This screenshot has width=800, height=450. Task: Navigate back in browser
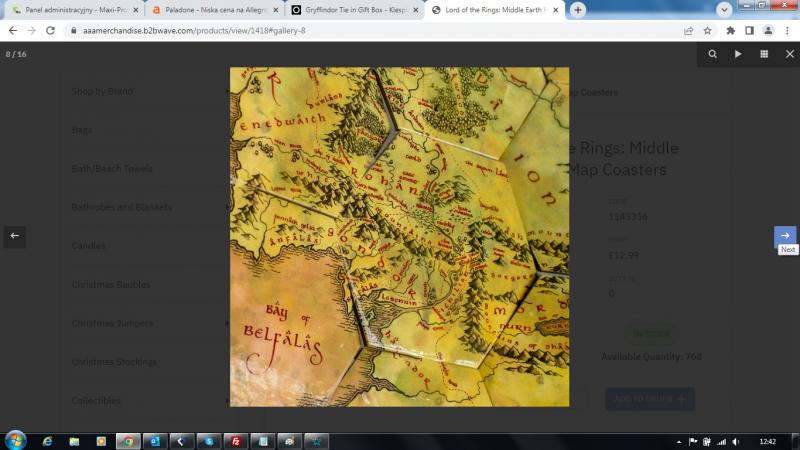pyautogui.click(x=13, y=31)
